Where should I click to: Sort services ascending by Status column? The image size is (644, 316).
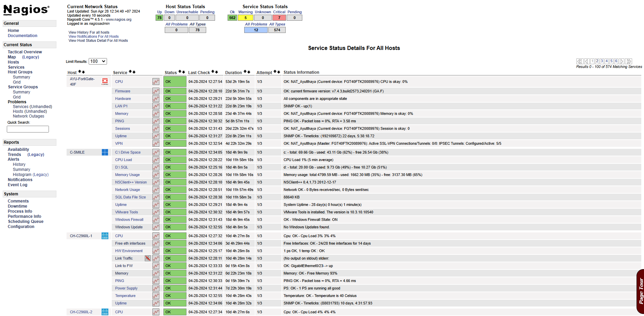tap(180, 72)
